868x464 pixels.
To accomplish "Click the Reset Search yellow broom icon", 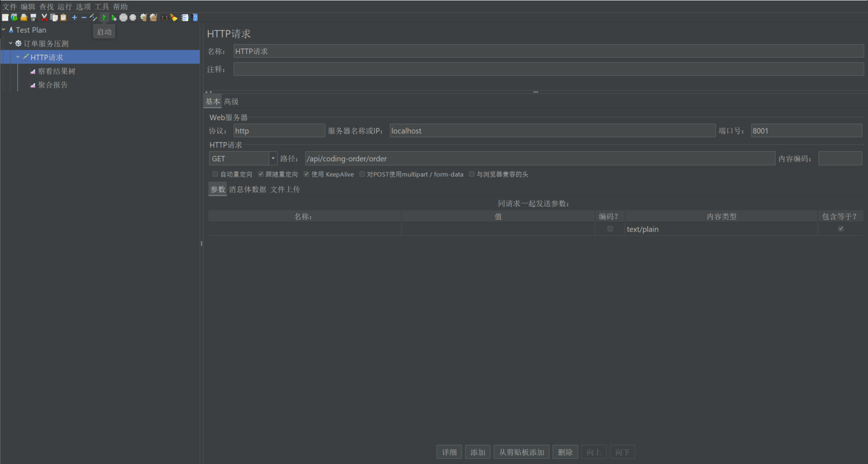I will click(x=174, y=18).
